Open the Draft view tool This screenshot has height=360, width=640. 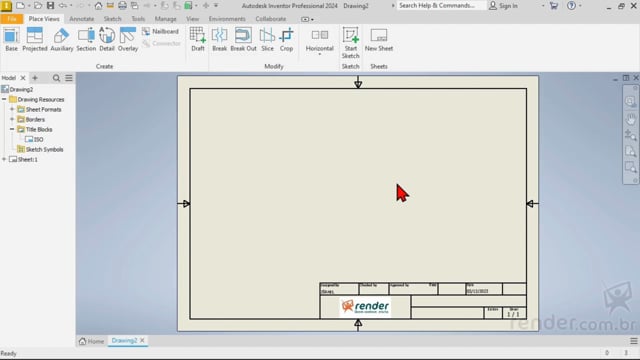click(x=198, y=39)
